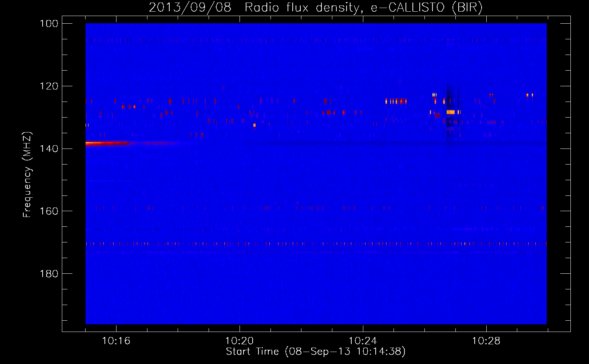The width and height of the screenshot is (589, 364).
Task: Click the plot title '2013/09/08 Radio flux density, e-CALLISTO (BIR)'
Action: tap(316, 8)
